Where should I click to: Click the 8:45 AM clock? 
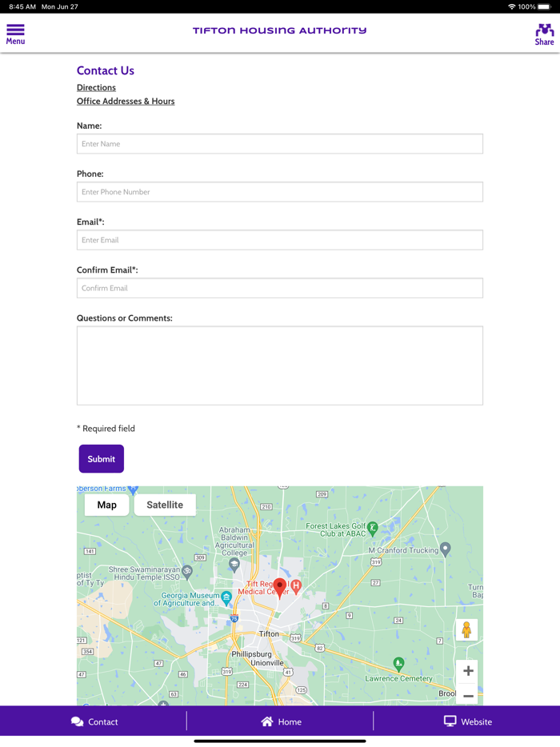[x=22, y=6]
